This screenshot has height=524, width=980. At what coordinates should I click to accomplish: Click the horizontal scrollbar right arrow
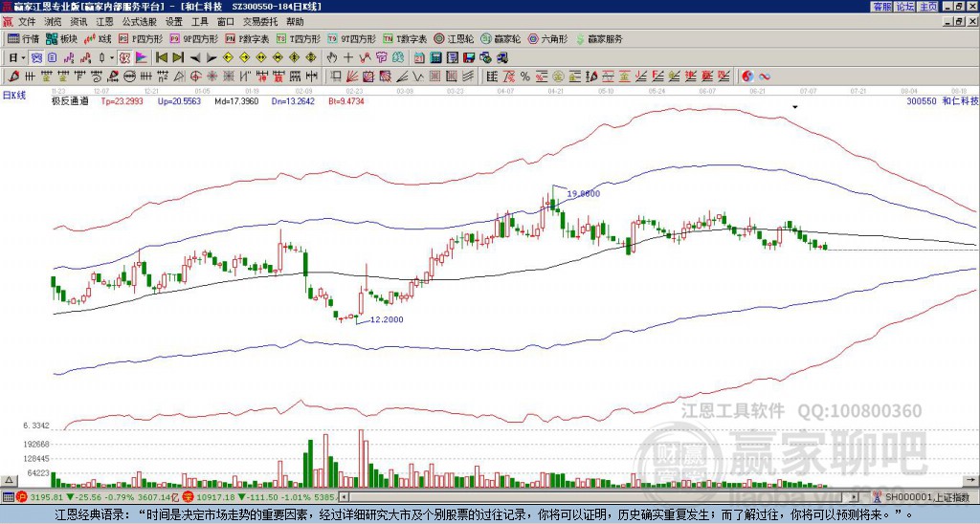855,497
